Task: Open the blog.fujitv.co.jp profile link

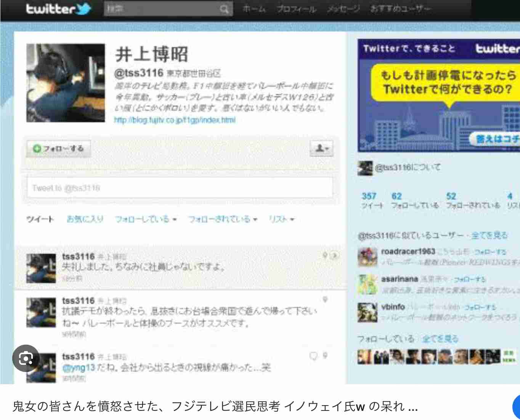Action: pos(175,120)
